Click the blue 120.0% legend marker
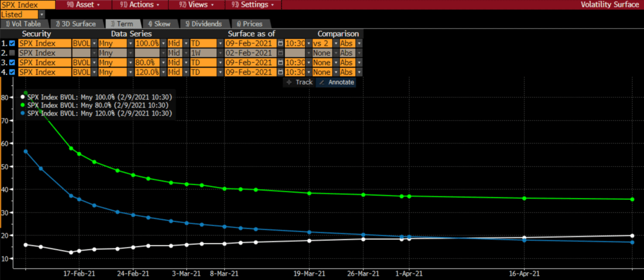The image size is (644, 280). coord(23,113)
